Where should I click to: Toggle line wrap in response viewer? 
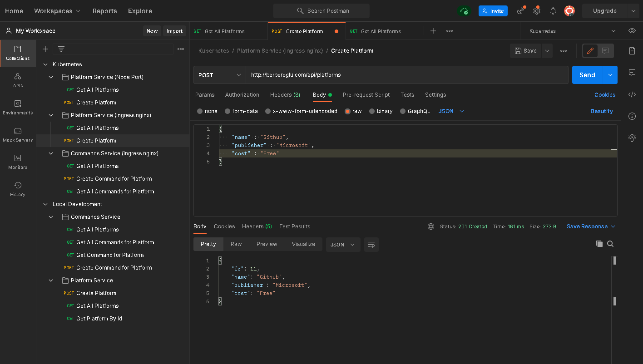coord(371,245)
